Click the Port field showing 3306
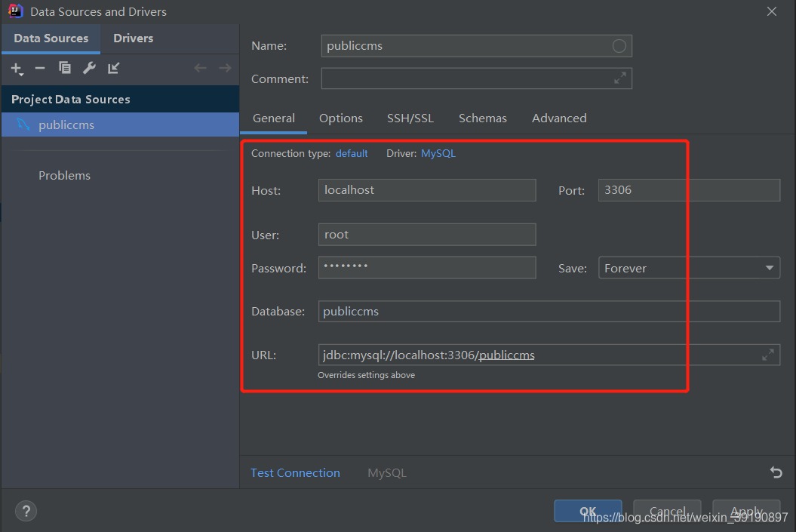Image resolution: width=796 pixels, height=532 pixels. tap(689, 190)
